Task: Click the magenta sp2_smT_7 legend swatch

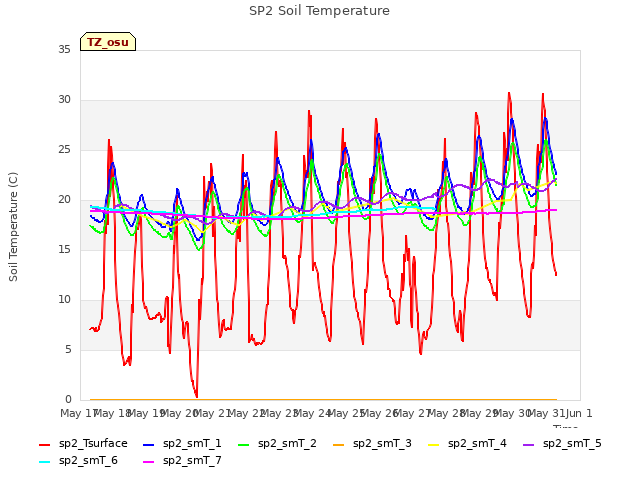Action: click(x=149, y=462)
